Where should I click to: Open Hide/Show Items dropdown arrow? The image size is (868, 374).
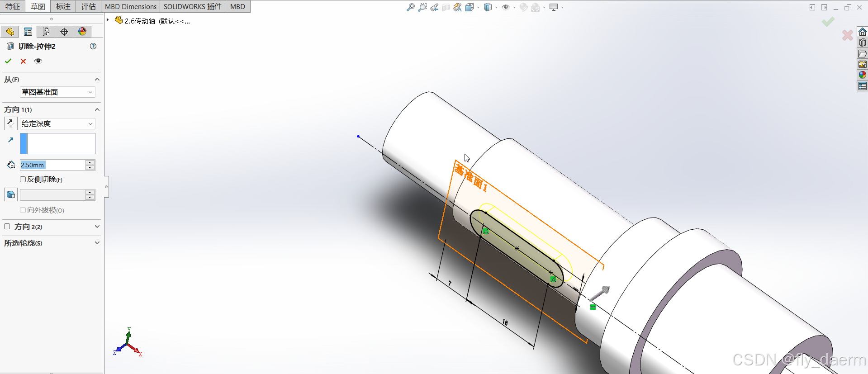click(514, 8)
